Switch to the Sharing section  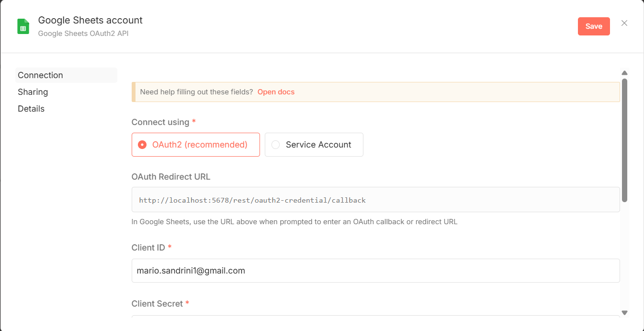pyautogui.click(x=33, y=92)
